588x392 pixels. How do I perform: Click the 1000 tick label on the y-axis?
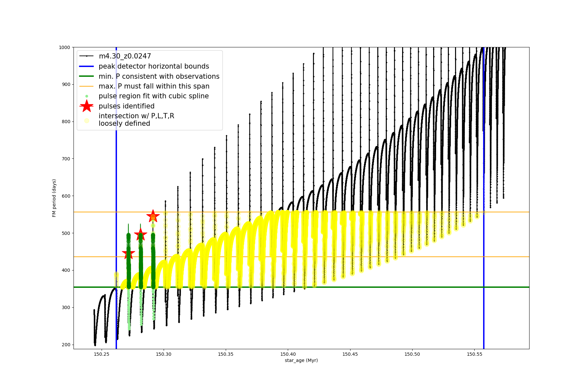(64, 47)
